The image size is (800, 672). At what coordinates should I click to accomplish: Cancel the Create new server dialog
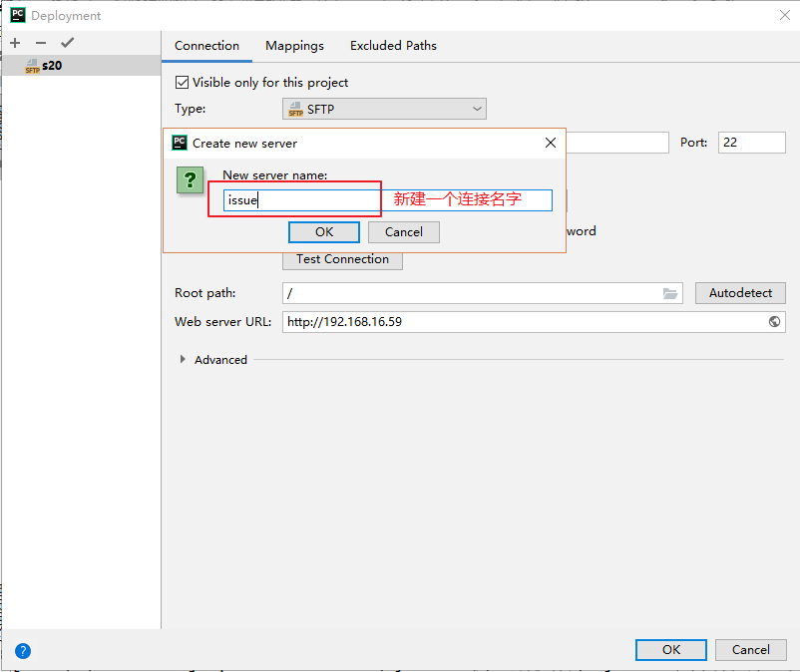point(404,232)
